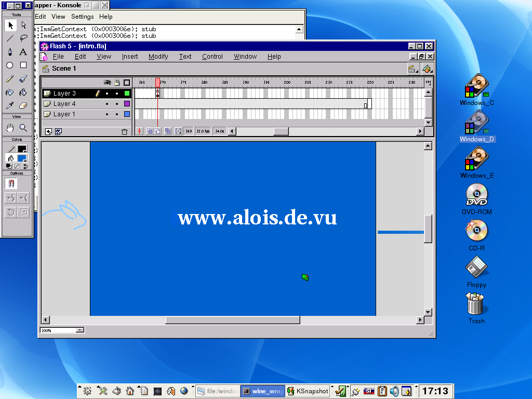Image resolution: width=532 pixels, height=399 pixels.
Task: Toggle lock all layers padlock icon
Action: 117,83
